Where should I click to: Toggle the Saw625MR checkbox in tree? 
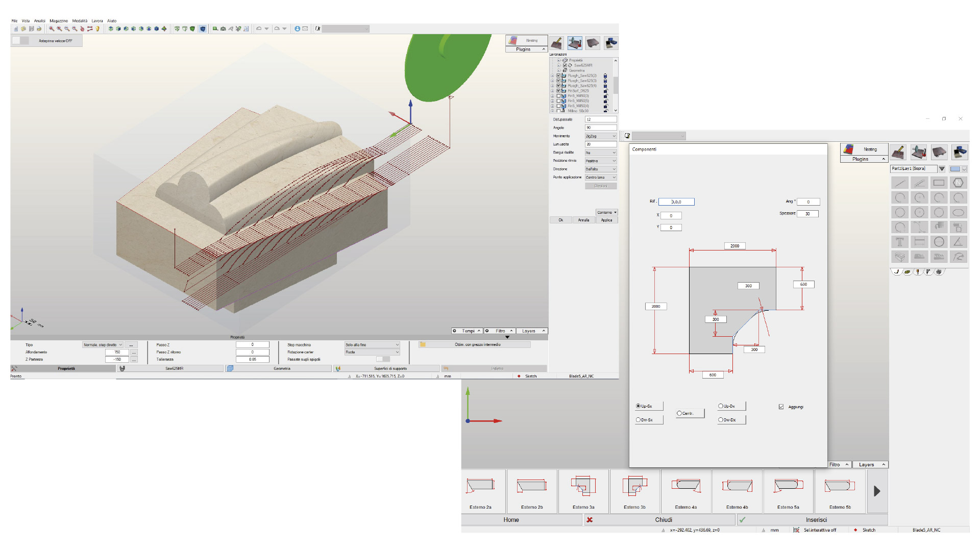point(565,65)
